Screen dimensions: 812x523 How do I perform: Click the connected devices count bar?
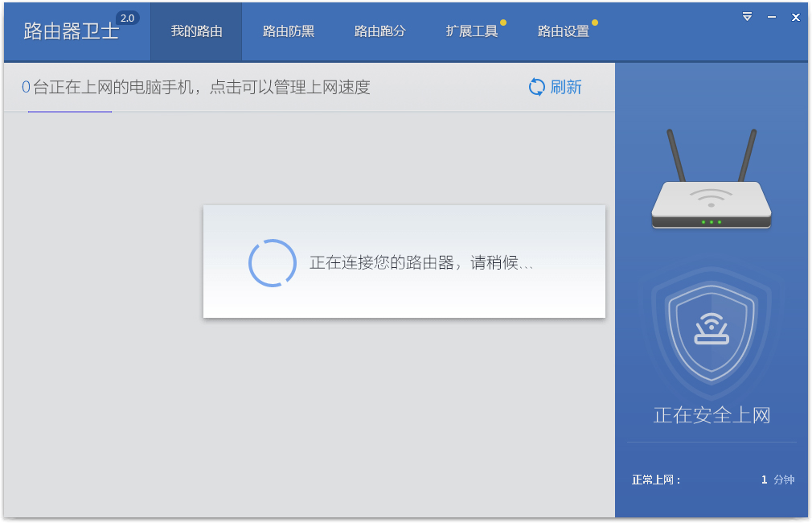click(193, 87)
